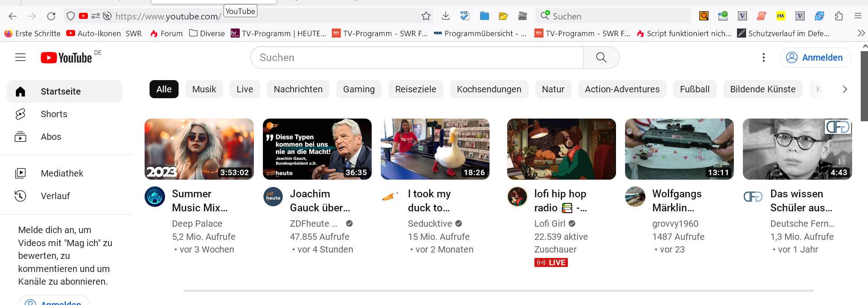Viewport: 868px width, 305px height.
Task: Open Shorts in the sidebar
Action: point(54,114)
